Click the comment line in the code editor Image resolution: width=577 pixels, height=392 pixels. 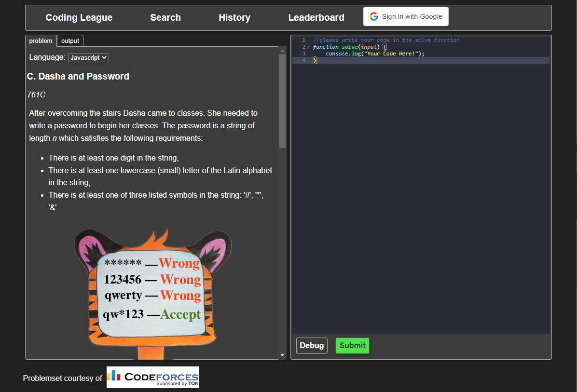click(386, 40)
